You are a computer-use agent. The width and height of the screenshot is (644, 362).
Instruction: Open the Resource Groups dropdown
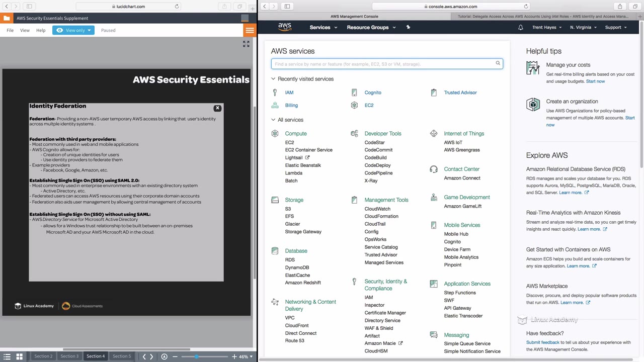(371, 27)
